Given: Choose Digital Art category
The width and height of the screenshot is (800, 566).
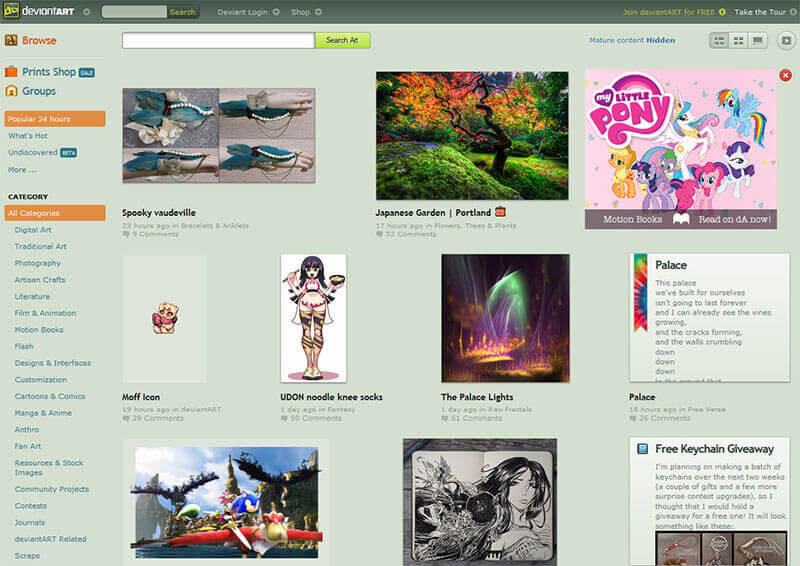Looking at the screenshot, I should click(x=33, y=230).
